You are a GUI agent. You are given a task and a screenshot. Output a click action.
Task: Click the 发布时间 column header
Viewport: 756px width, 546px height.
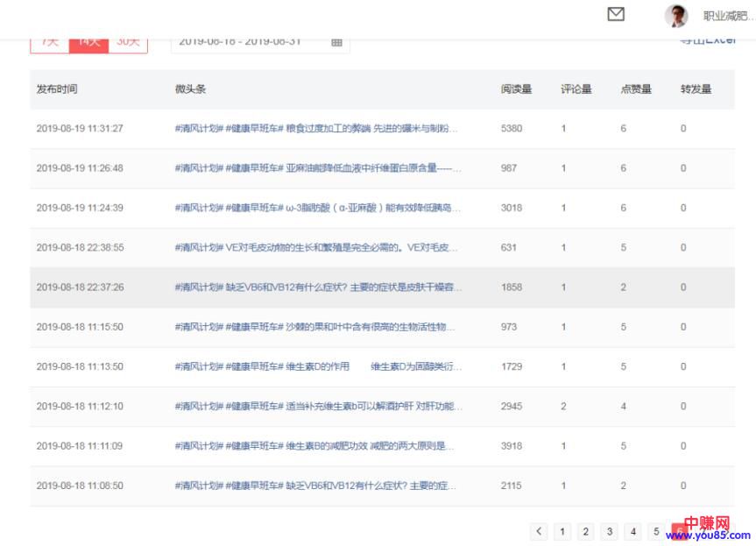57,89
